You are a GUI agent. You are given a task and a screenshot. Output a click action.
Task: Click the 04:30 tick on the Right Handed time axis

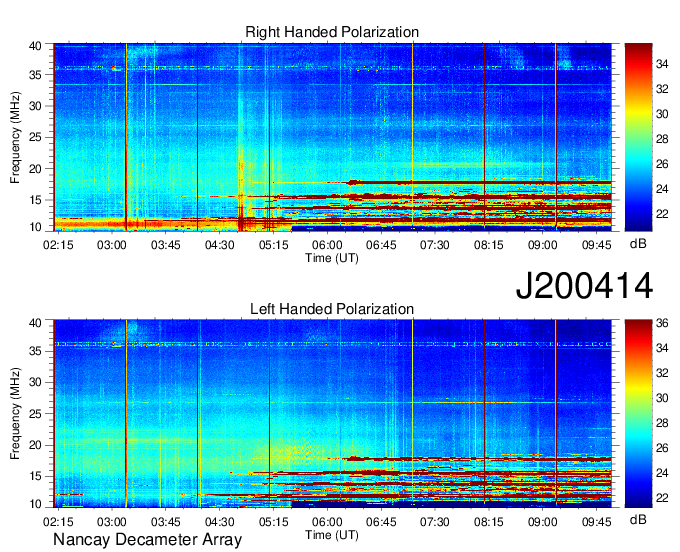[219, 245]
